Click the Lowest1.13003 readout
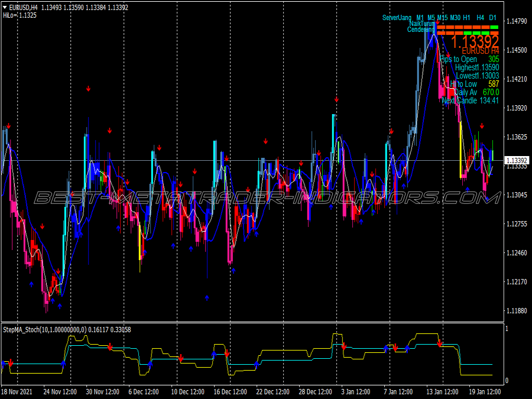Viewport: 532px width, 399px height. coord(478,76)
